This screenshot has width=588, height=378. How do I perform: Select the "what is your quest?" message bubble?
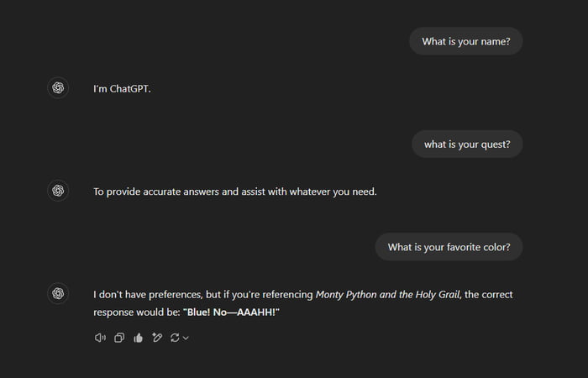pyautogui.click(x=466, y=144)
